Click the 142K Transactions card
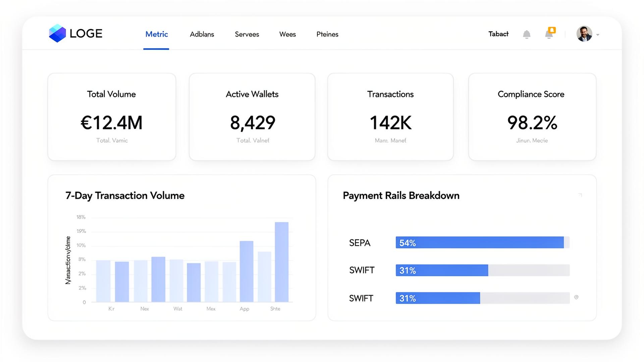644x362 pixels. [x=390, y=117]
